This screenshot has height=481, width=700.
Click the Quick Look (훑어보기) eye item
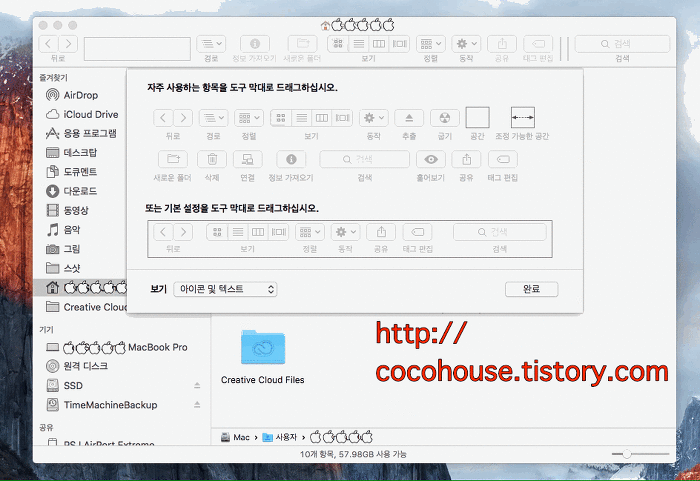(431, 159)
